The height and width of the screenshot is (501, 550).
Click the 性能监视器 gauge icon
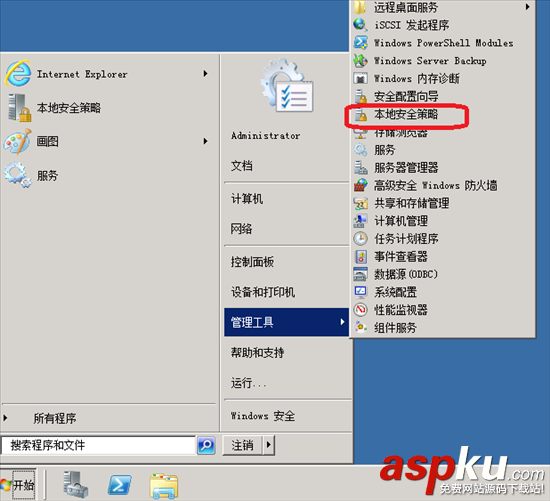[x=361, y=309]
